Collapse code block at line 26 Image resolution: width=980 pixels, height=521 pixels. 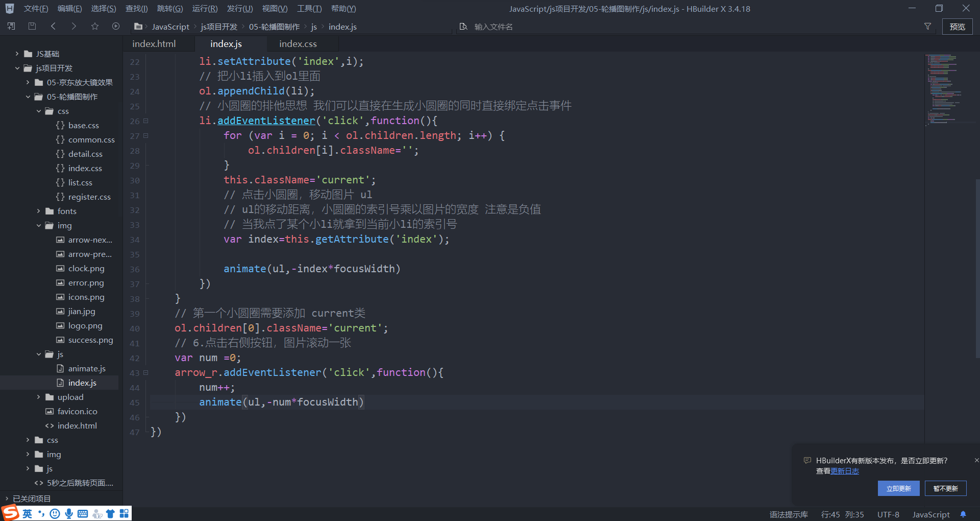point(145,121)
